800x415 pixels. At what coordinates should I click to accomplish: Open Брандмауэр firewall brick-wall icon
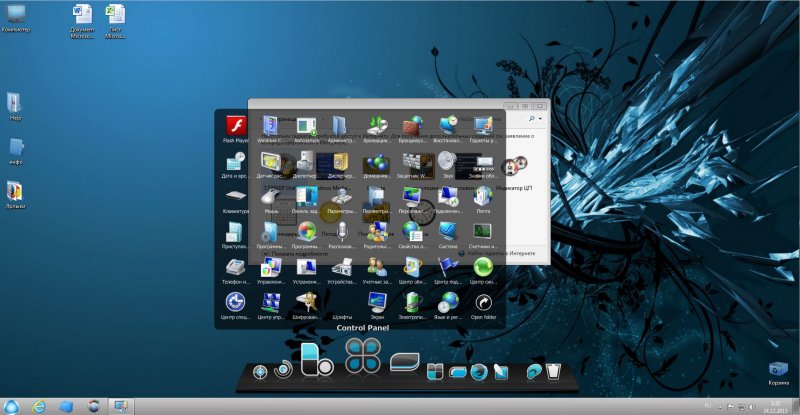[412, 126]
